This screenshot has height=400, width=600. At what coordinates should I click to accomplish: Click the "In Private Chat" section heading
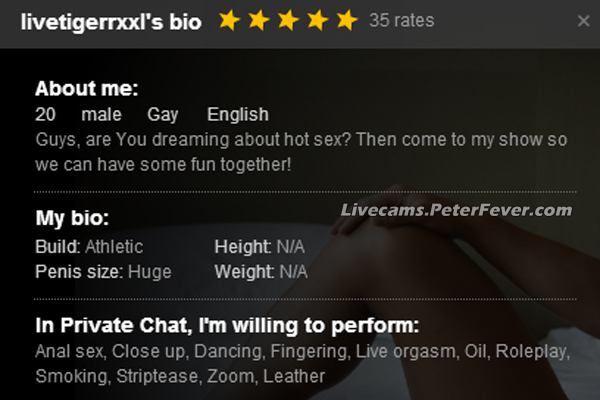click(226, 326)
